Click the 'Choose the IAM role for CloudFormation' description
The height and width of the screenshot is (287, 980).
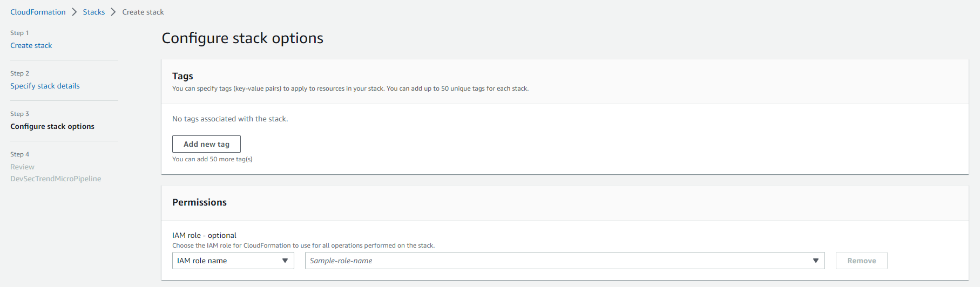pos(303,245)
